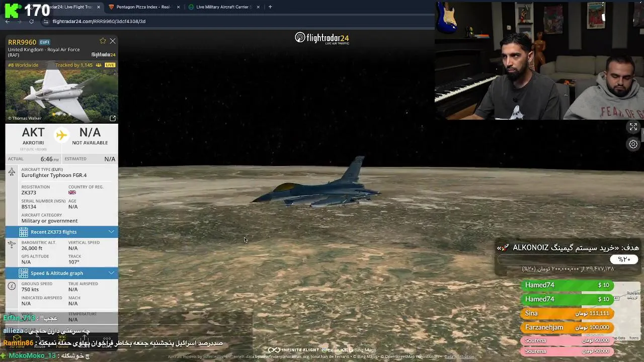This screenshot has height=362, width=644.
Task: Click 'Eurofighter Typhoon FGR.4' aircraft type text
Action: 54,175
